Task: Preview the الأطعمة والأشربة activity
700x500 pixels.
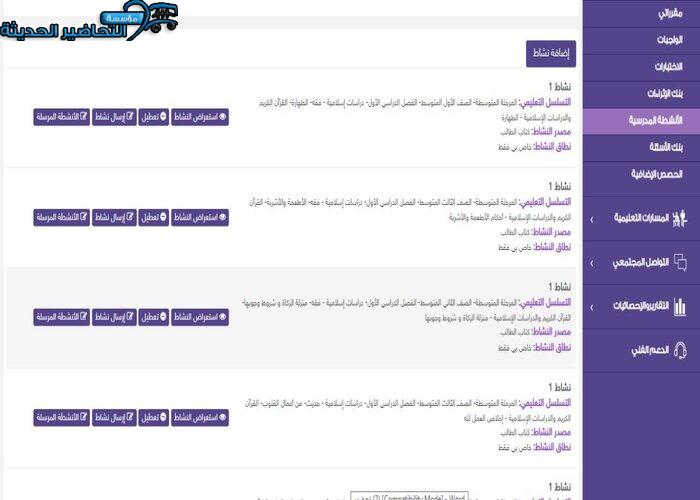Action: click(200, 217)
